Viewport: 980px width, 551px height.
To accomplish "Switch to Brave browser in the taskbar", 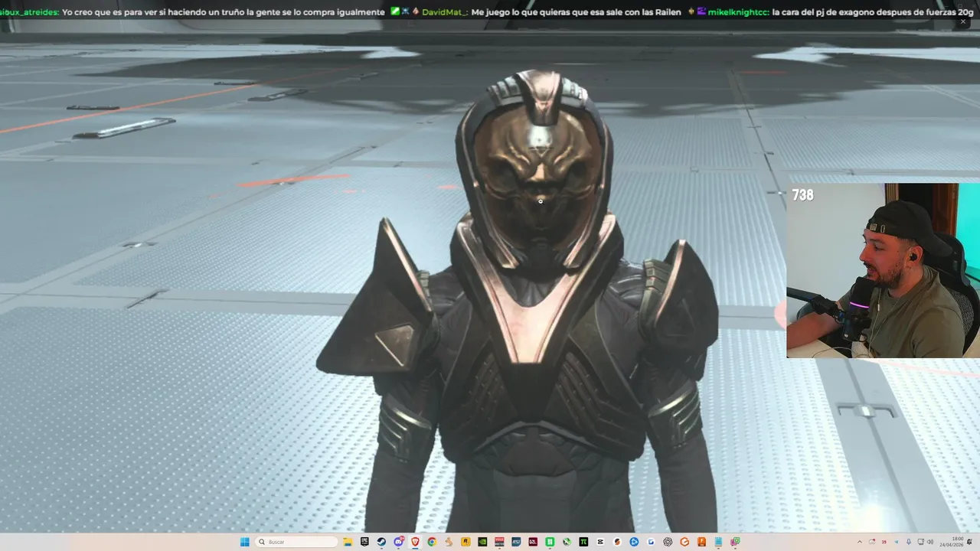I will (x=416, y=542).
